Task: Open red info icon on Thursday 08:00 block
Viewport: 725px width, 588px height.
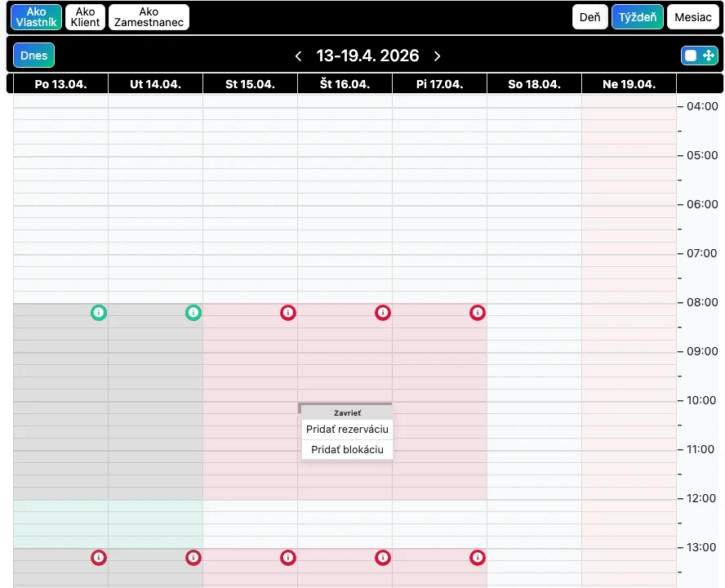Action: tap(383, 313)
